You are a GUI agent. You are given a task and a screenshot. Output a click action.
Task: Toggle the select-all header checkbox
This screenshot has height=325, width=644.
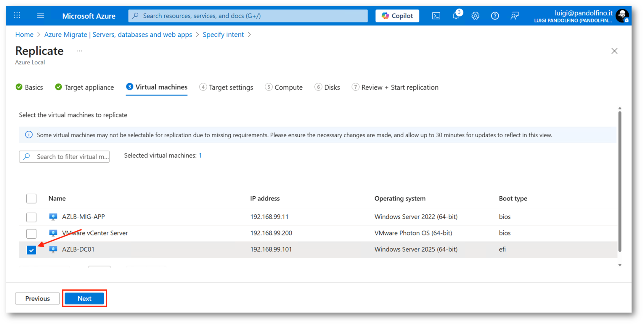(31, 198)
